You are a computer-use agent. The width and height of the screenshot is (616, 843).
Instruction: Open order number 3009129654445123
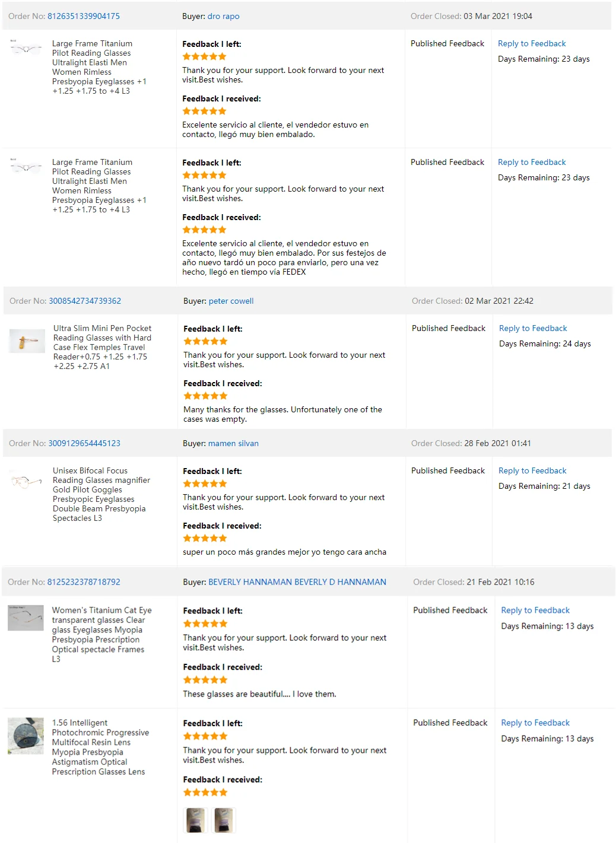(x=84, y=443)
